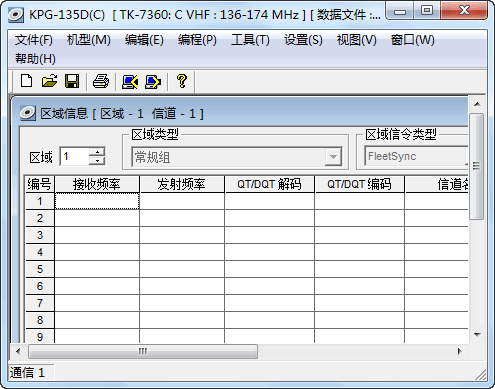495x389 pixels.
Task: Write data to radio toolbar icon
Action: click(153, 81)
